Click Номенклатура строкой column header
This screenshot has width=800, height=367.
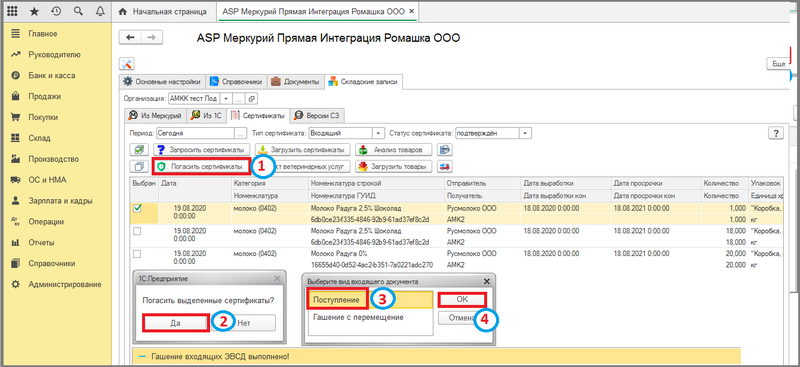click(376, 183)
